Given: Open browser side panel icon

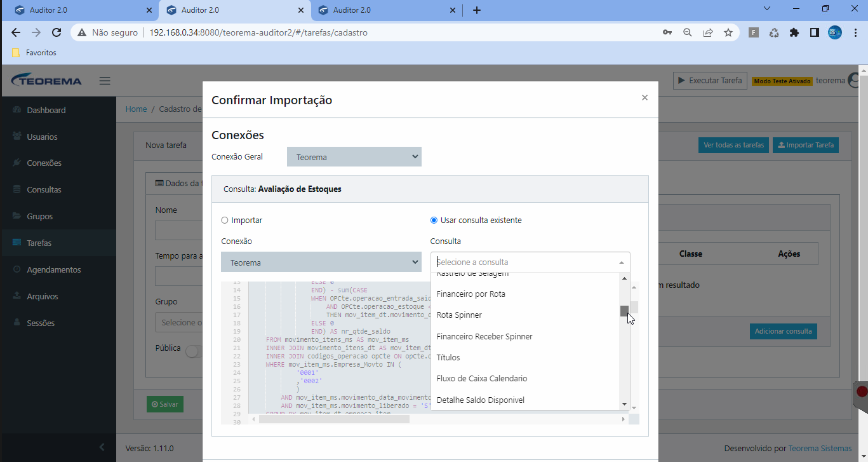Looking at the screenshot, I should pyautogui.click(x=814, y=32).
